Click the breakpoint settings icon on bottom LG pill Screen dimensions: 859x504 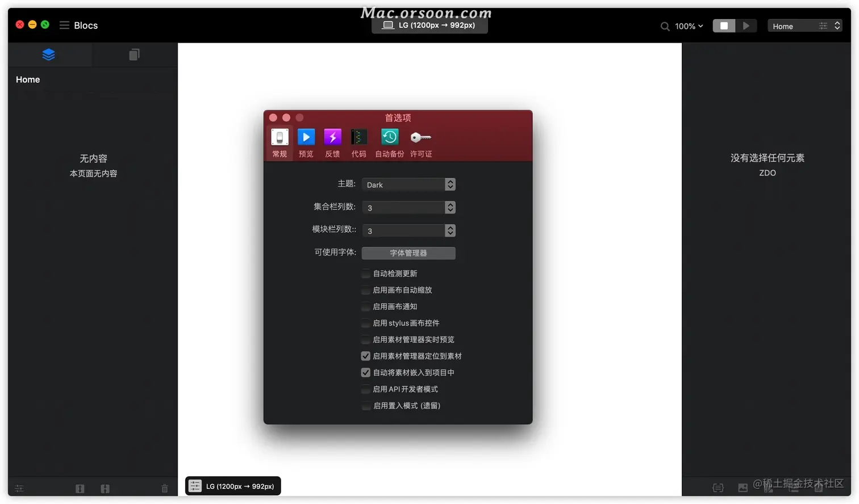195,486
